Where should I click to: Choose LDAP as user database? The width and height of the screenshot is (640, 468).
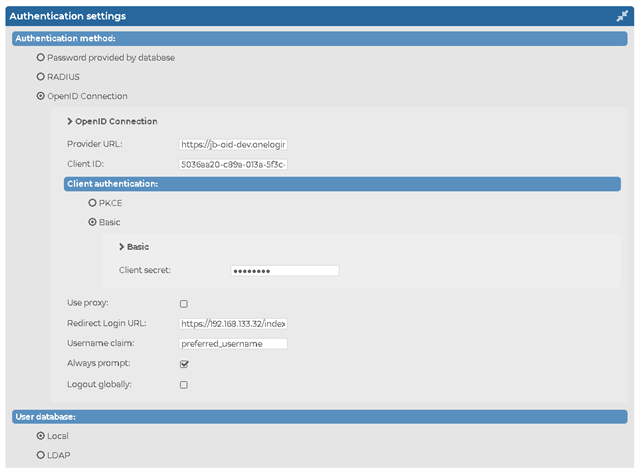40,455
